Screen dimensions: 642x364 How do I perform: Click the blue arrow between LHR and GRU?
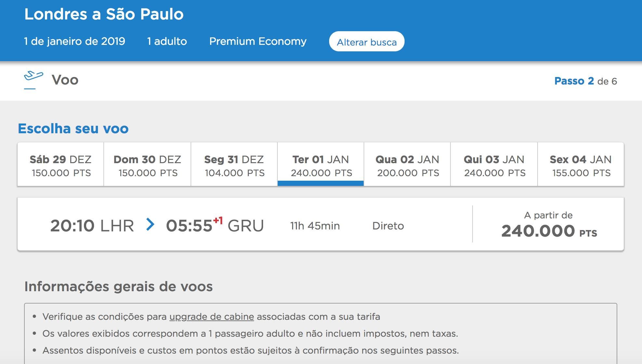pyautogui.click(x=150, y=224)
